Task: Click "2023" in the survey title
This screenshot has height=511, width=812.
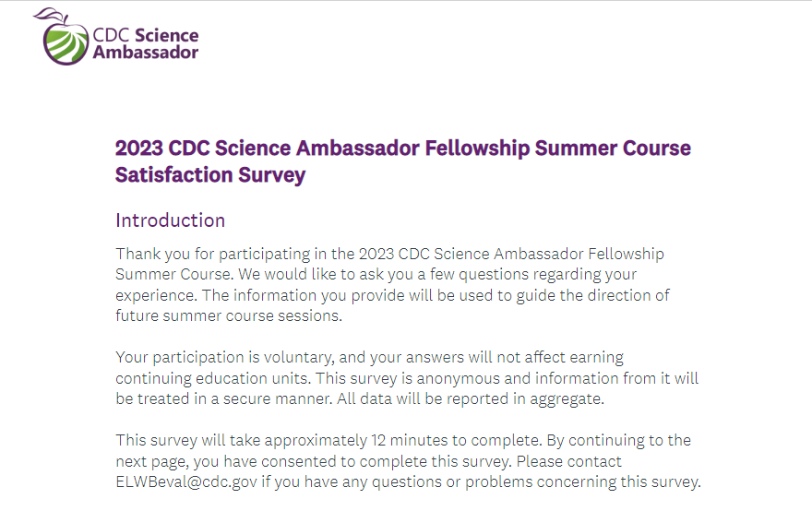Action: tap(138, 148)
